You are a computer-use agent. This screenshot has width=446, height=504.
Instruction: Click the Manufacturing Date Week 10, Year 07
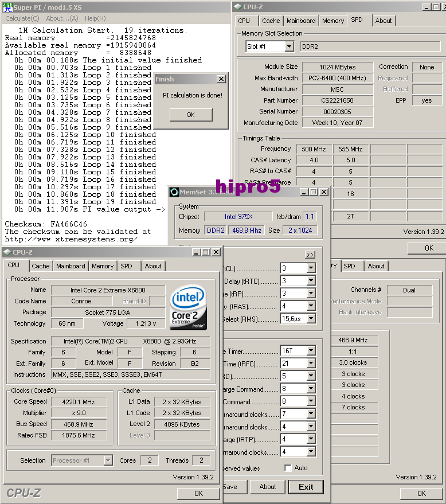click(x=338, y=123)
